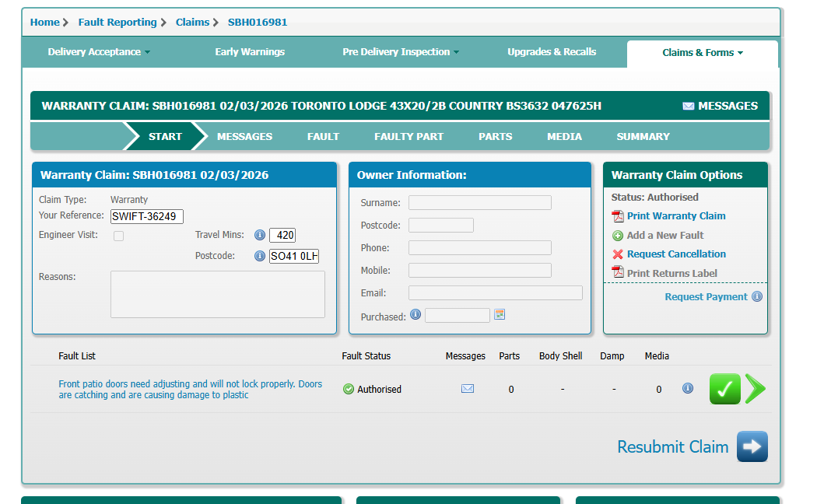831x504 pixels.
Task: Go to the MESSAGES step tab
Action: click(244, 136)
